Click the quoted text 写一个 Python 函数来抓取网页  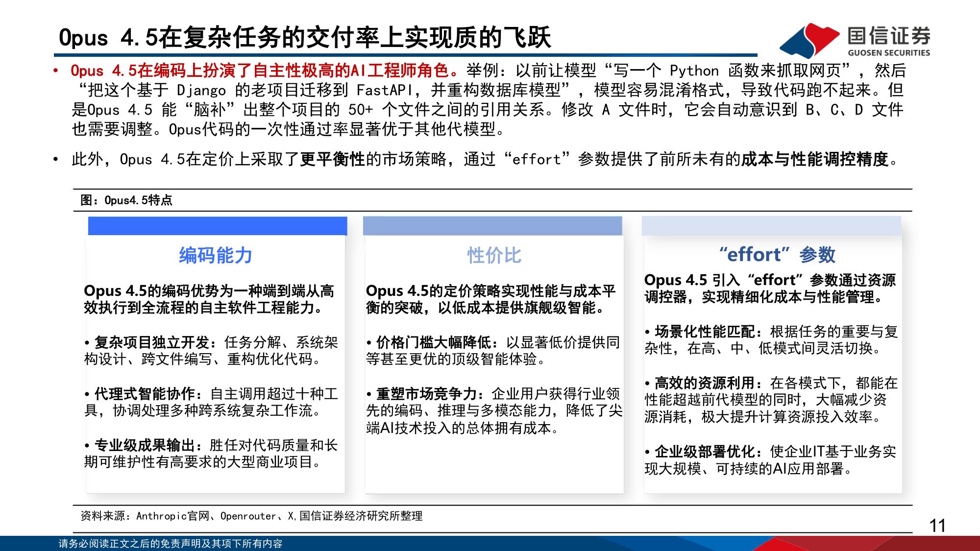point(727,71)
